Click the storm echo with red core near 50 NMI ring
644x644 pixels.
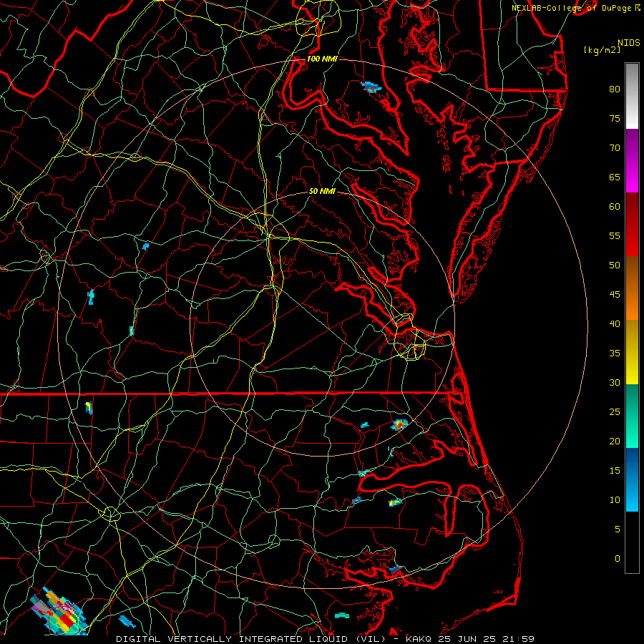(399, 424)
